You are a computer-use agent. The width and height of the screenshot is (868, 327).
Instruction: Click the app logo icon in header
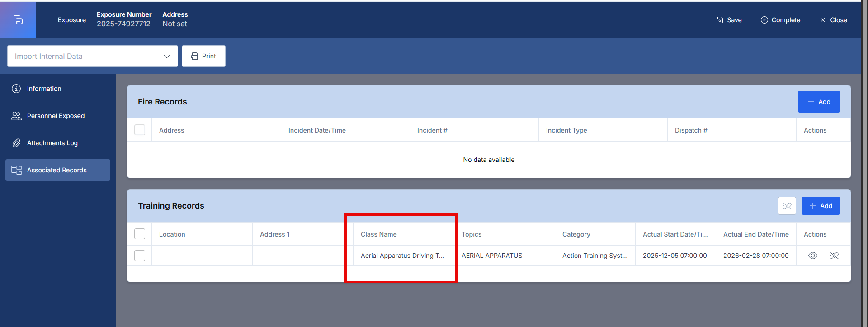[x=18, y=20]
